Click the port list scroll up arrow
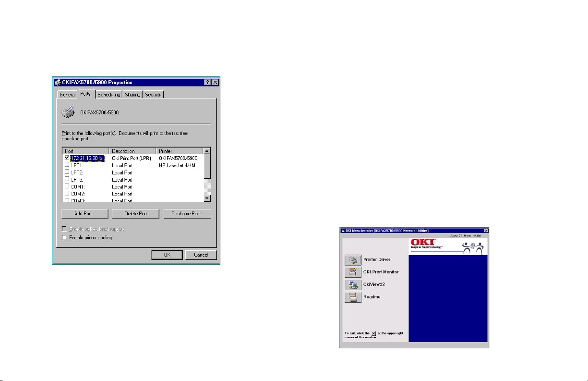This screenshot has width=588, height=381. coord(207,151)
